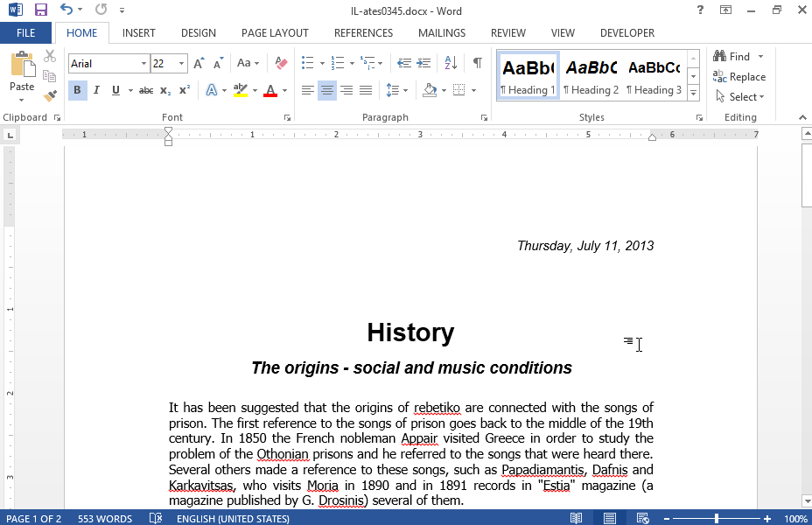Image resolution: width=812 pixels, height=525 pixels.
Task: Sort the selection alphabetically
Action: [451, 63]
